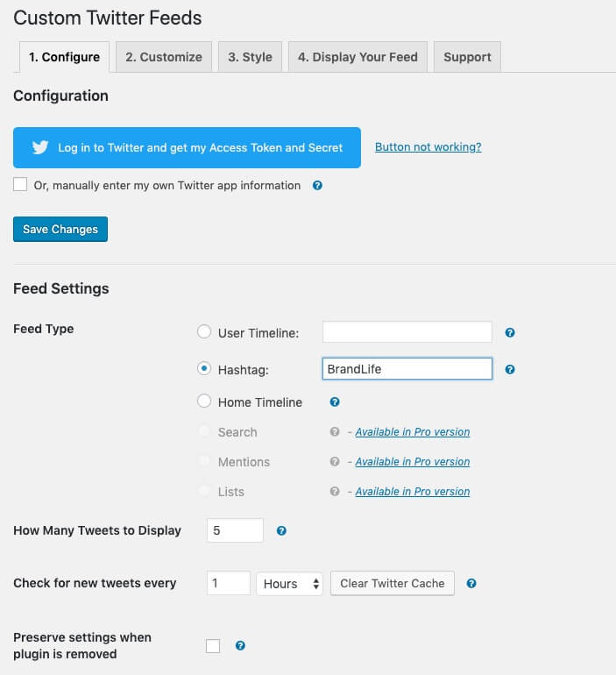Open the Hours interval dropdown

(x=289, y=583)
